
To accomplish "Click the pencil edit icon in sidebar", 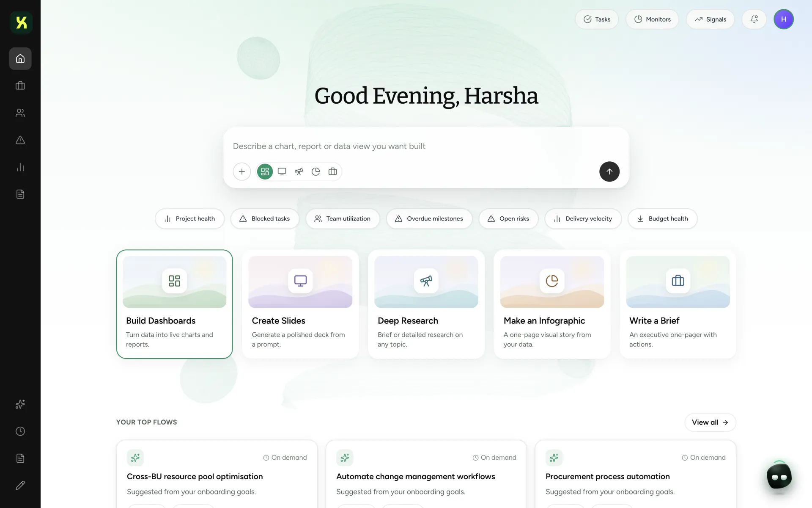I will click(x=20, y=485).
